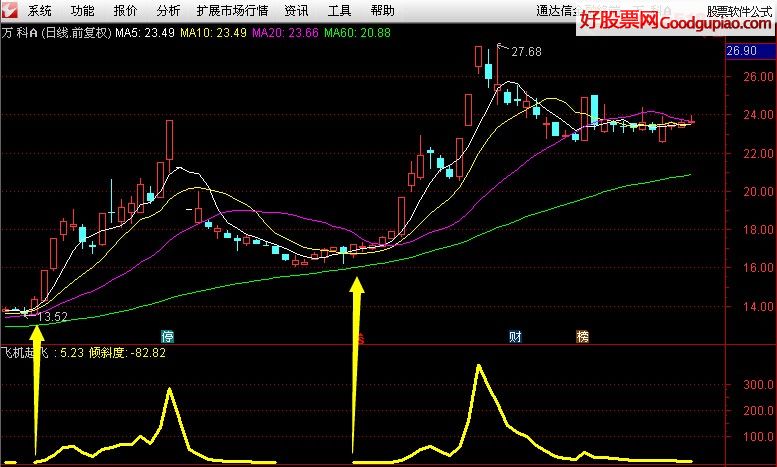
Task: Click the 通达信 title text
Action: (x=554, y=11)
